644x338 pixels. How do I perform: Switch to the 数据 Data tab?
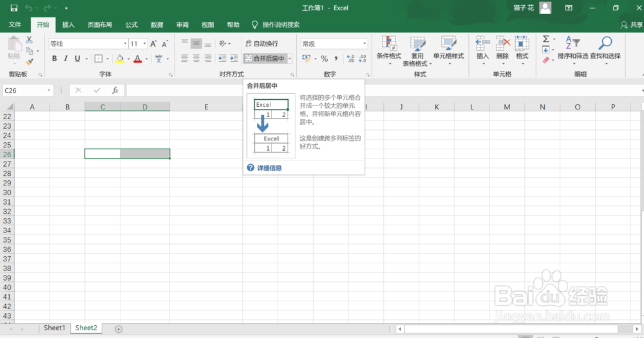157,24
